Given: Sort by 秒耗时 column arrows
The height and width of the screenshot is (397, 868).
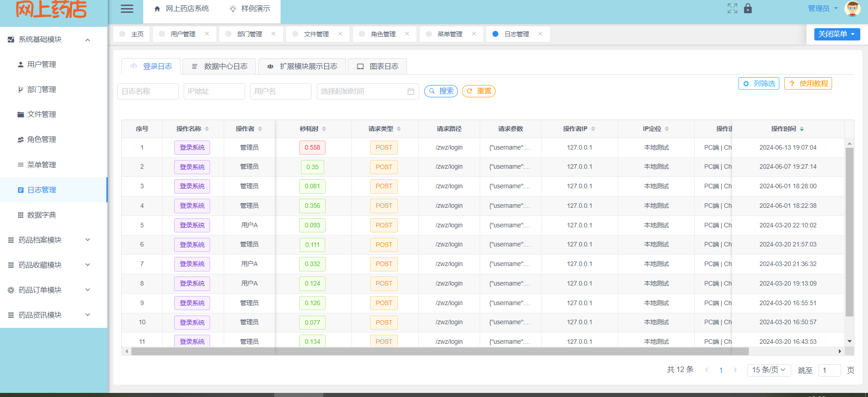Looking at the screenshot, I should (x=324, y=129).
